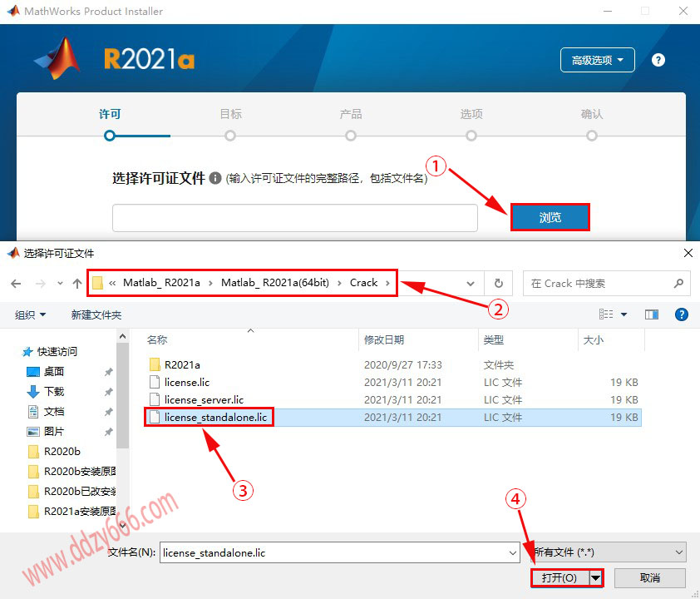Click 2021/3/11 20:21 date of license.lic
This screenshot has height=599, width=700.
pos(402,383)
